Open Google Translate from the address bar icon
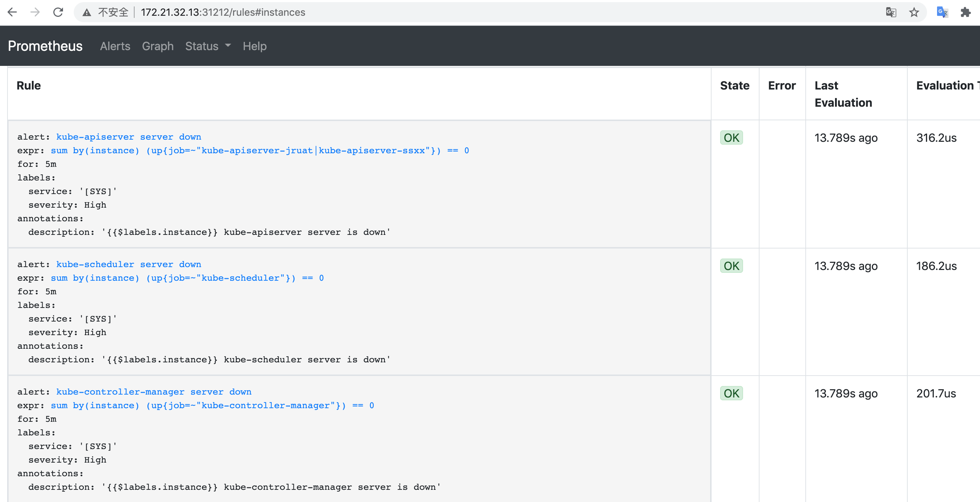 click(891, 12)
